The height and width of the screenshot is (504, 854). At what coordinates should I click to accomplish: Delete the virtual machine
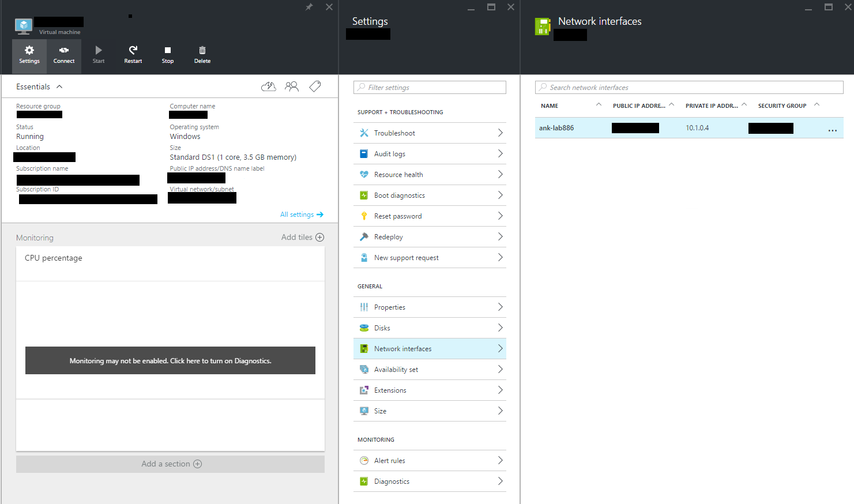pyautogui.click(x=202, y=56)
